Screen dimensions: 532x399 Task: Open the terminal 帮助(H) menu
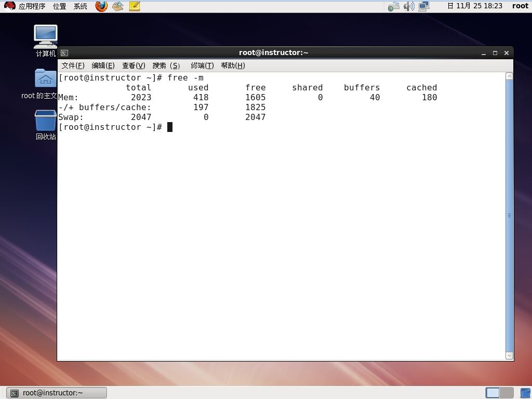tap(233, 65)
